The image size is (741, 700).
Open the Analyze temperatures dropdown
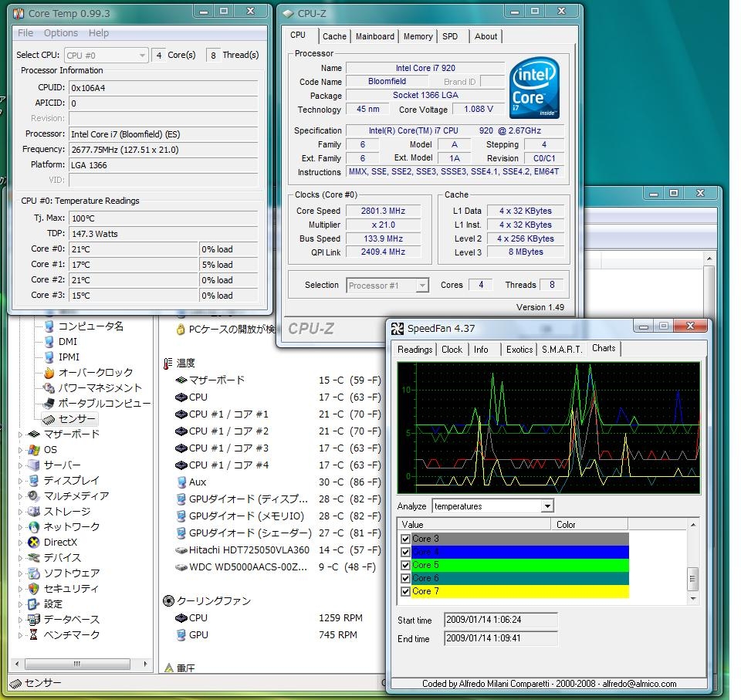[546, 506]
